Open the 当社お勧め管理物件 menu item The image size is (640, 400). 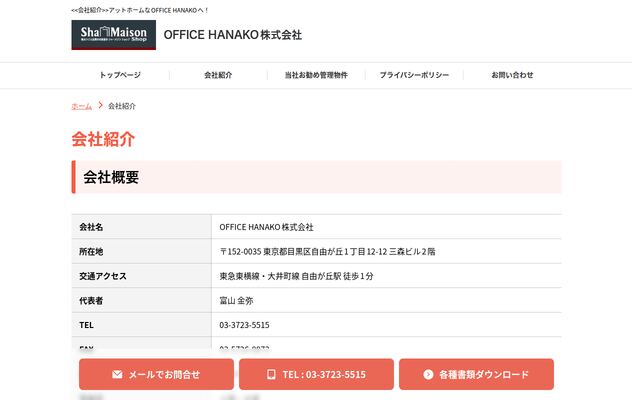(316, 75)
